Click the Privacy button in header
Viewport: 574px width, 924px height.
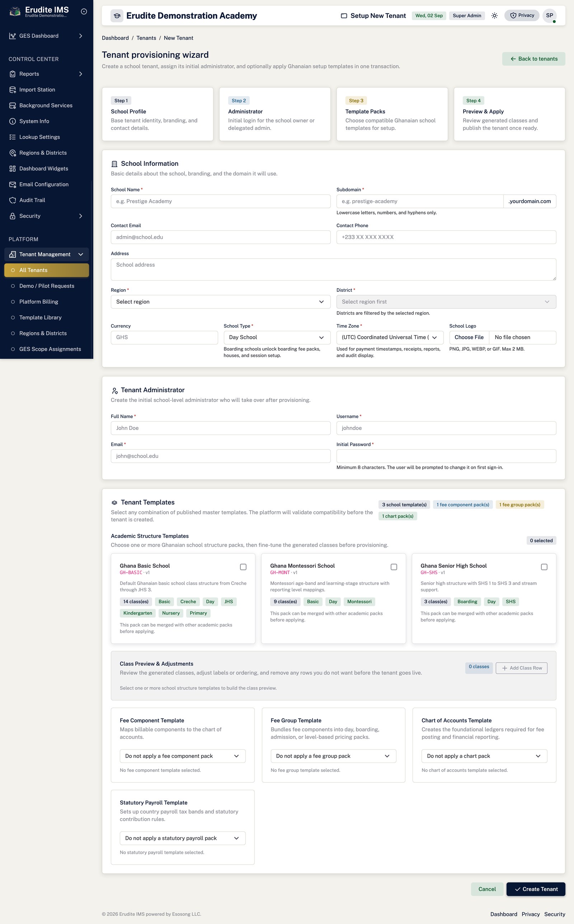coord(522,15)
